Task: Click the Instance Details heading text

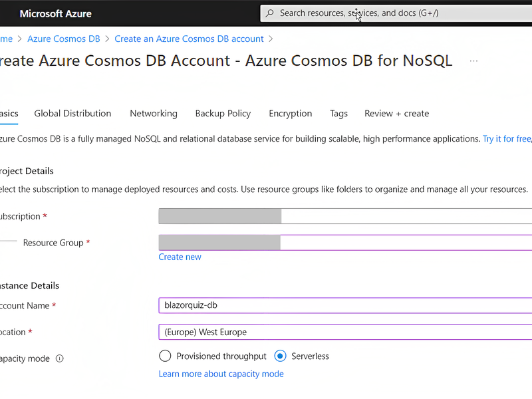Action: coord(29,286)
